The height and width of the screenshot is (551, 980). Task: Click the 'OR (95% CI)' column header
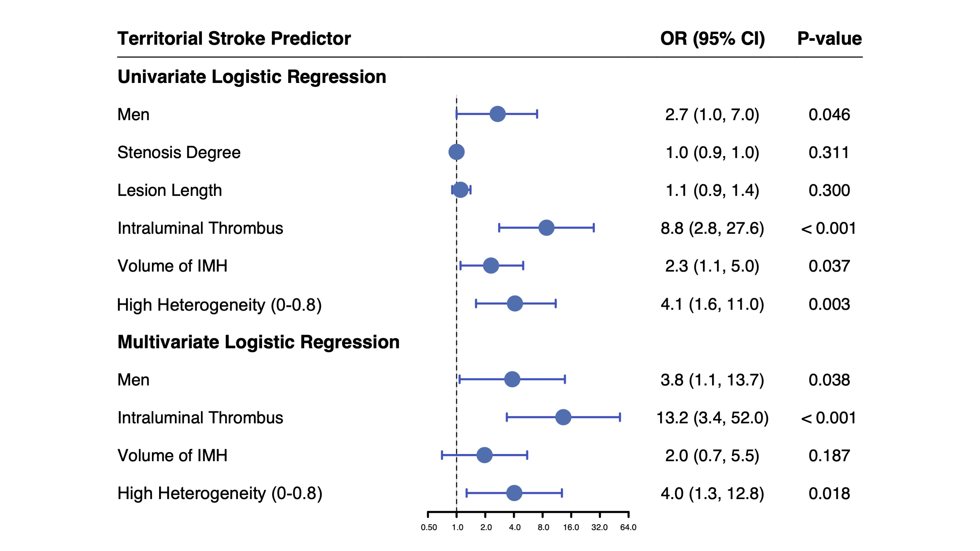[712, 39]
